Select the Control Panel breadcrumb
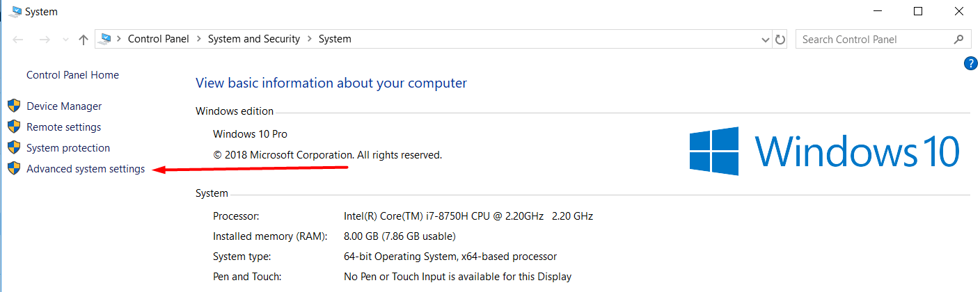Viewport: 980px width, 292px height. coord(158,39)
